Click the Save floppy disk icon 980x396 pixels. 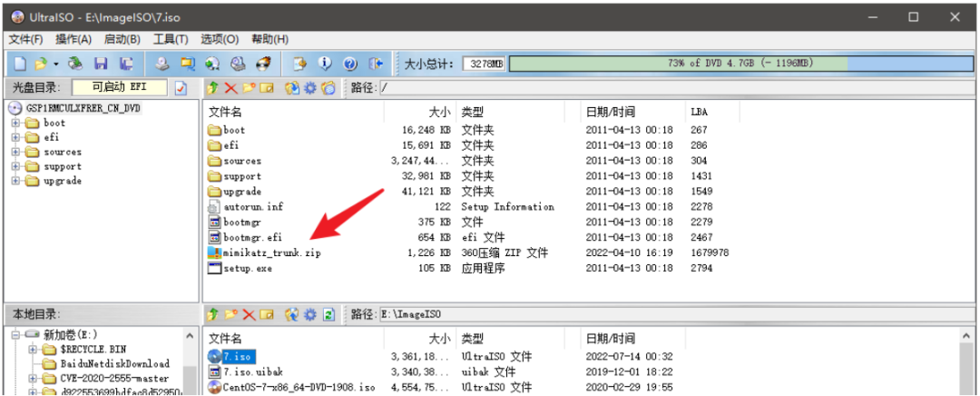click(101, 64)
